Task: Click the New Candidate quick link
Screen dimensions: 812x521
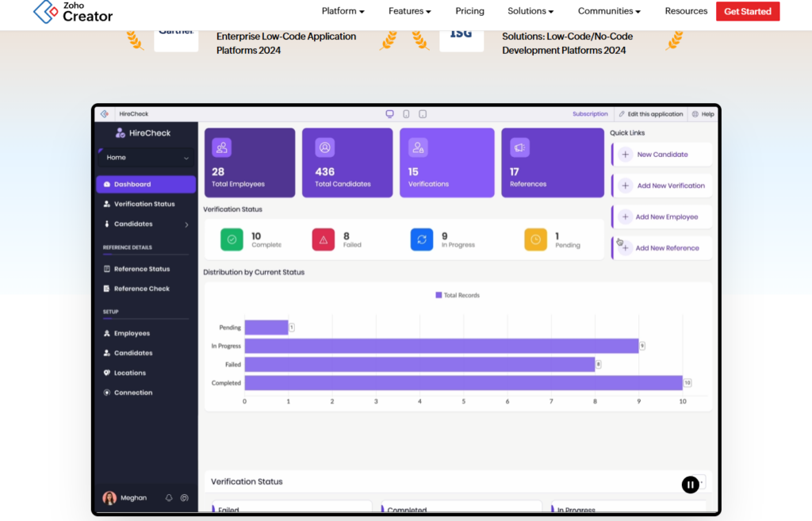Action: [x=661, y=155]
